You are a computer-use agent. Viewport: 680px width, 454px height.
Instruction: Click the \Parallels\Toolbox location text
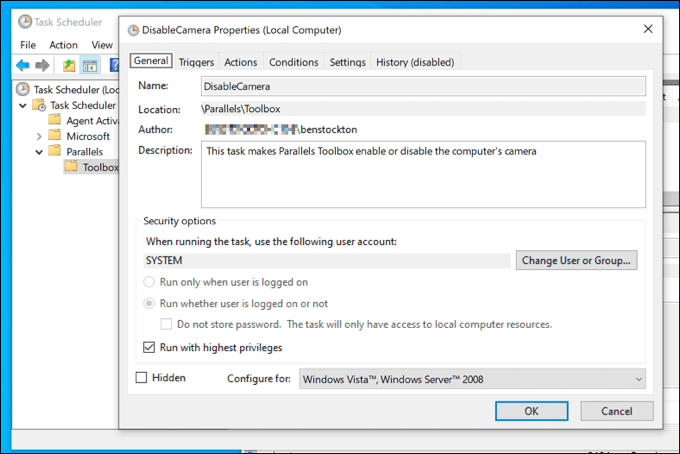pyautogui.click(x=241, y=109)
